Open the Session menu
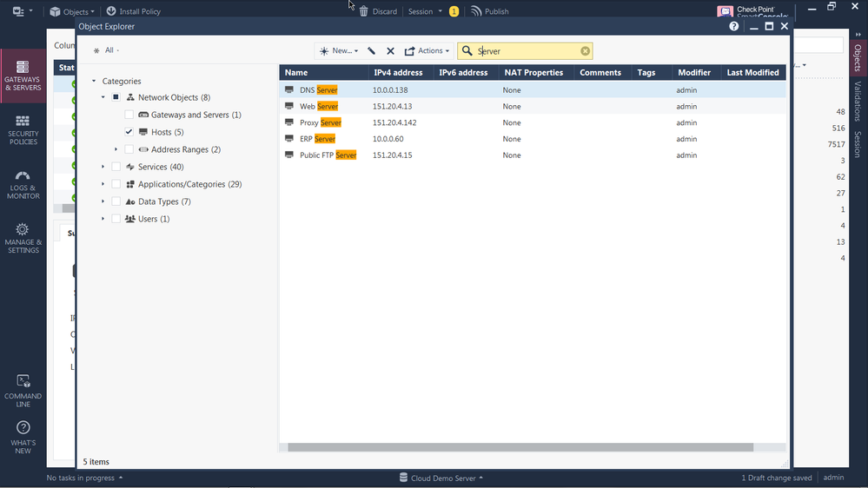Image resolution: width=868 pixels, height=488 pixels. (x=425, y=11)
